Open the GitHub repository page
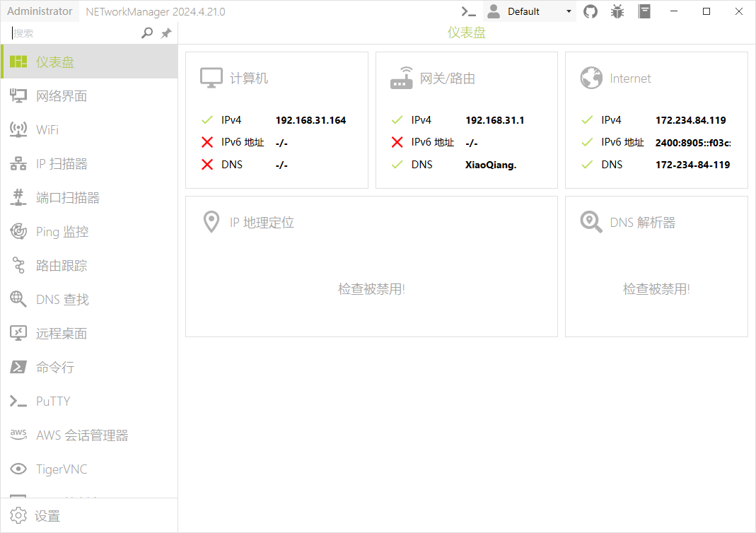 591,11
